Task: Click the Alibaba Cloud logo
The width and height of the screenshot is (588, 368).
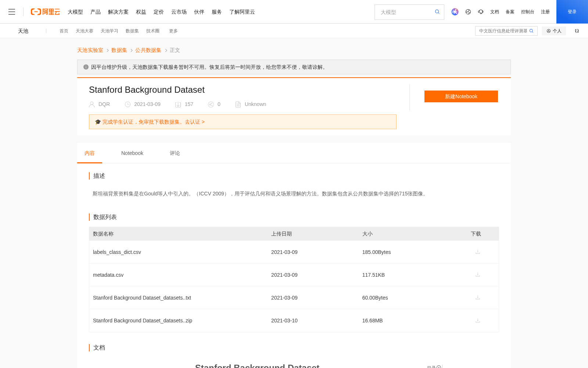Action: tap(45, 12)
